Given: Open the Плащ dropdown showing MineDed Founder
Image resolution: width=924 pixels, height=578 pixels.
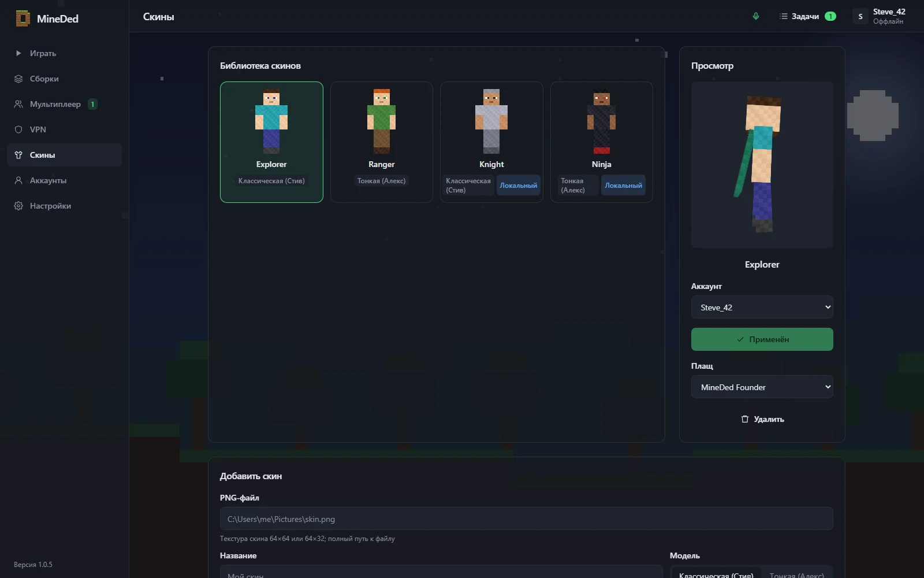Looking at the screenshot, I should (x=762, y=387).
